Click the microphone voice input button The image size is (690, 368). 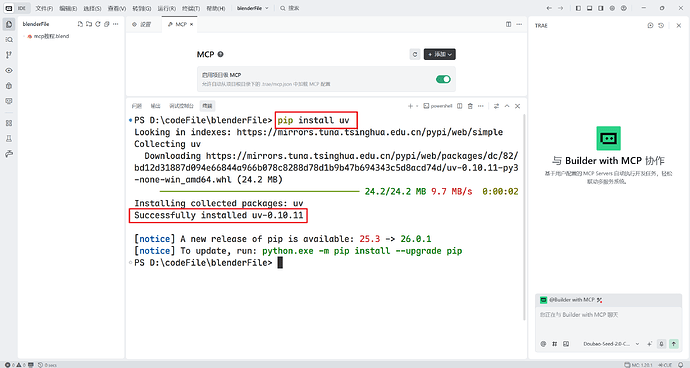point(661,344)
